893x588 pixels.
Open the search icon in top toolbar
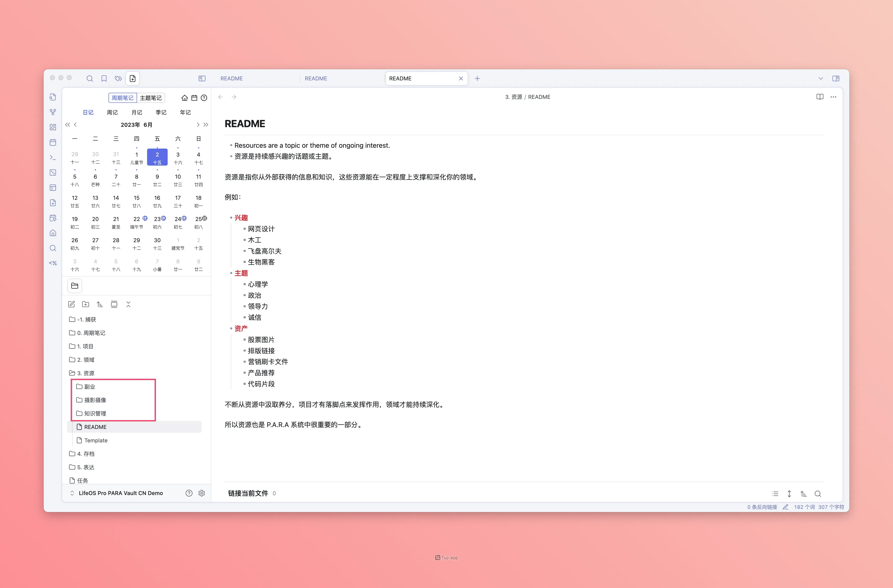click(90, 78)
